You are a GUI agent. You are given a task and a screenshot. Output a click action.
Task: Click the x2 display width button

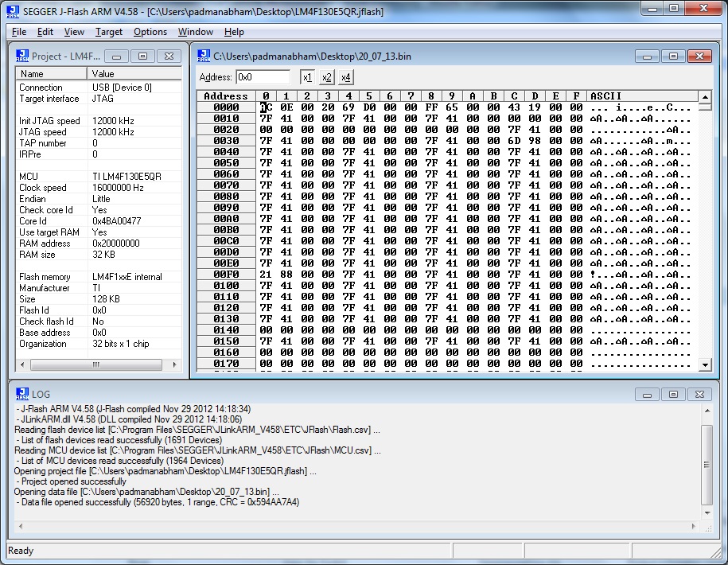(327, 77)
